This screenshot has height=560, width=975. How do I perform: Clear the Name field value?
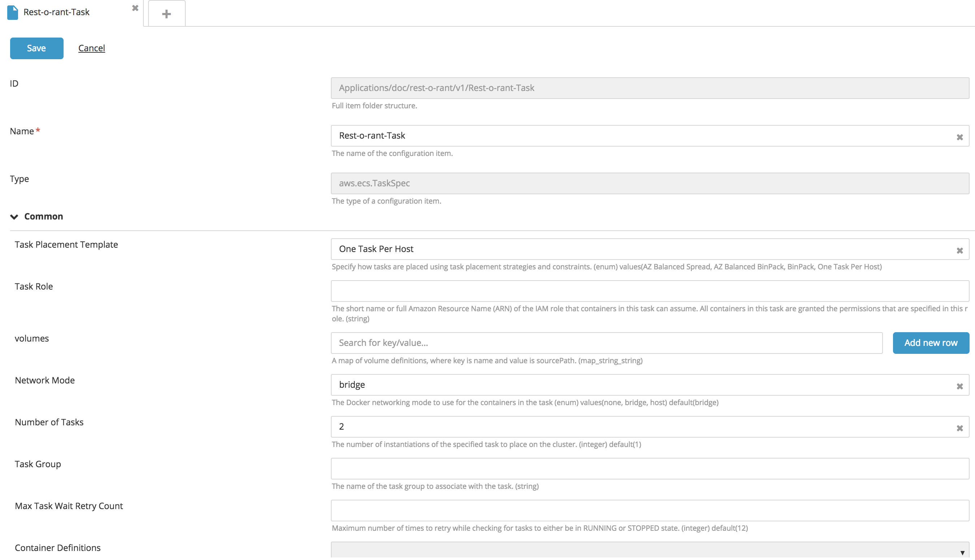point(959,137)
